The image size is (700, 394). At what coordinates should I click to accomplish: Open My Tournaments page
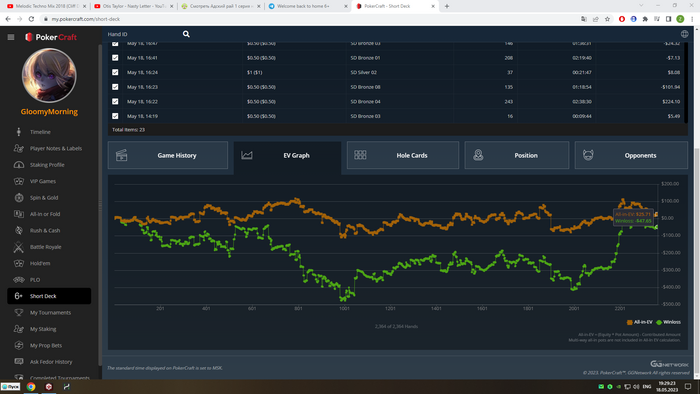49,312
